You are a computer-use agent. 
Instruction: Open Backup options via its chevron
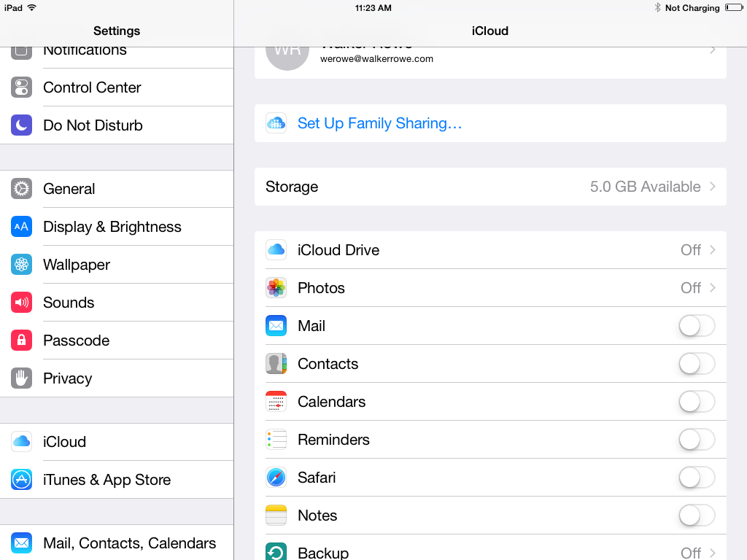coord(713,553)
